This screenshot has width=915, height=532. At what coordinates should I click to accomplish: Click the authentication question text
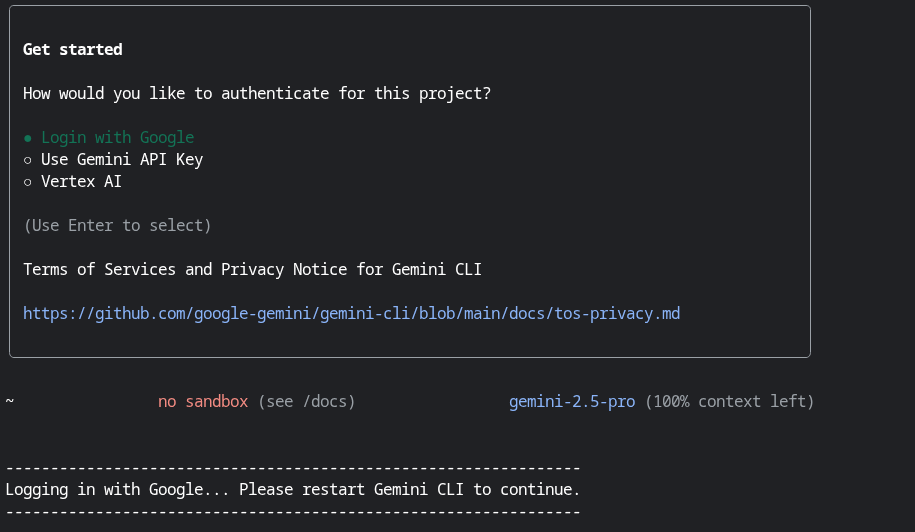coord(257,93)
